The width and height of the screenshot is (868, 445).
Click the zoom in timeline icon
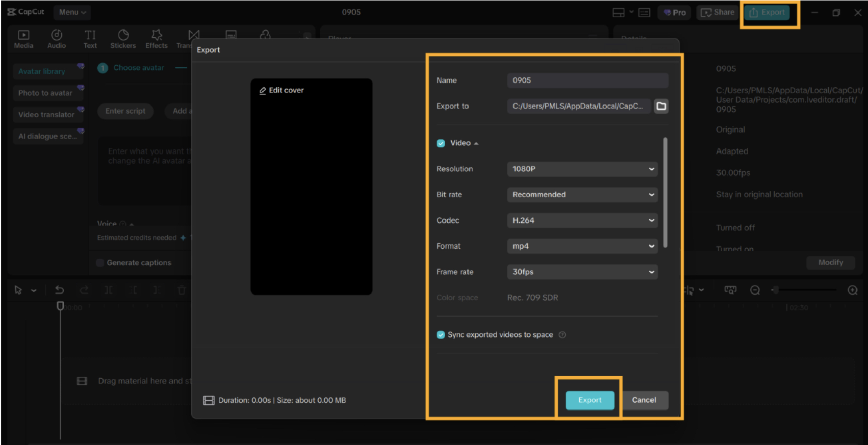852,290
